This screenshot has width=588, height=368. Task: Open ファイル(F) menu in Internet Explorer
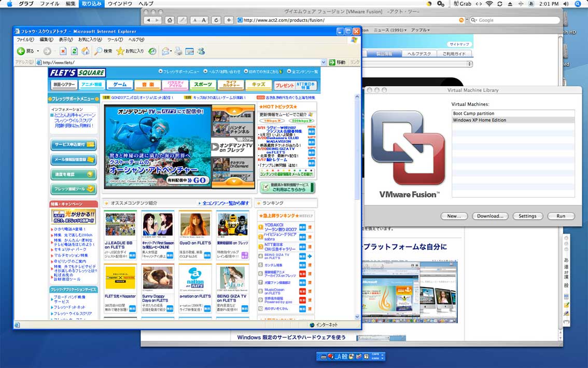[x=25, y=39]
